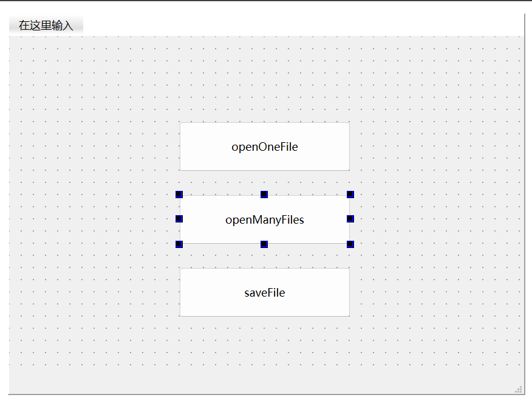532x403 pixels.
Task: Click empty form canvas left of openOneFile
Action: tap(91, 146)
